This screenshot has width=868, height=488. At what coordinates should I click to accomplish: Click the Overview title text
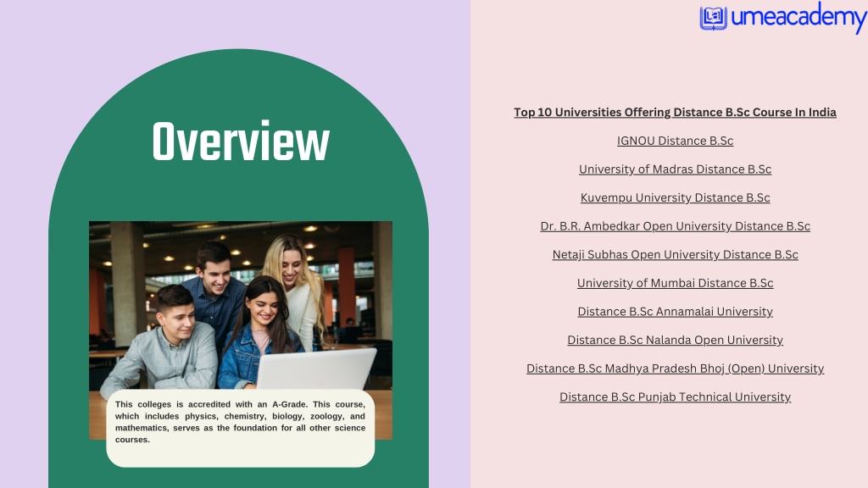click(x=241, y=141)
